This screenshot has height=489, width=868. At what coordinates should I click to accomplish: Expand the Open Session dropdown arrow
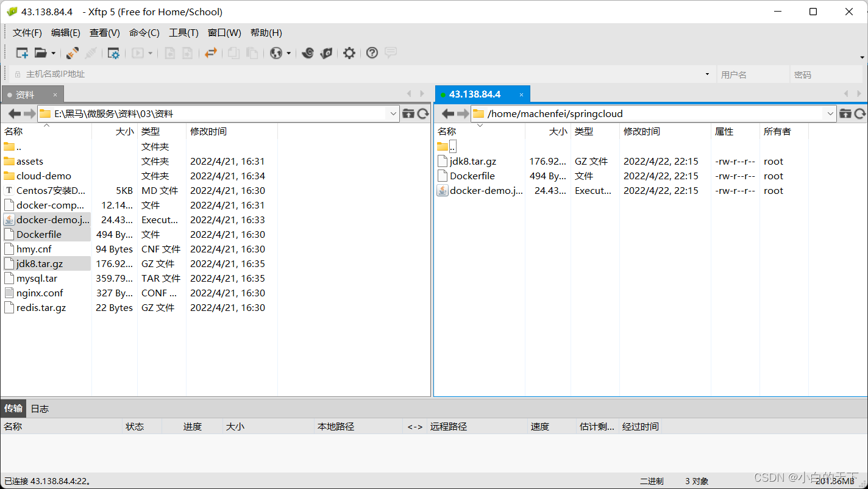point(53,54)
